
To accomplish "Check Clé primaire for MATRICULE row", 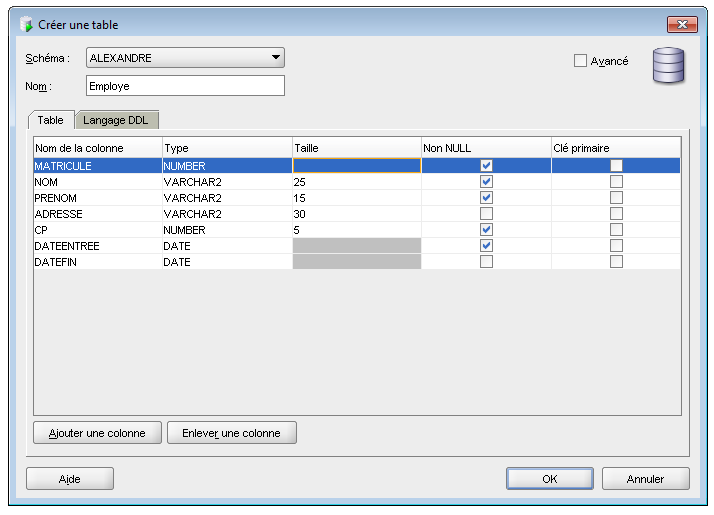I will tap(616, 166).
